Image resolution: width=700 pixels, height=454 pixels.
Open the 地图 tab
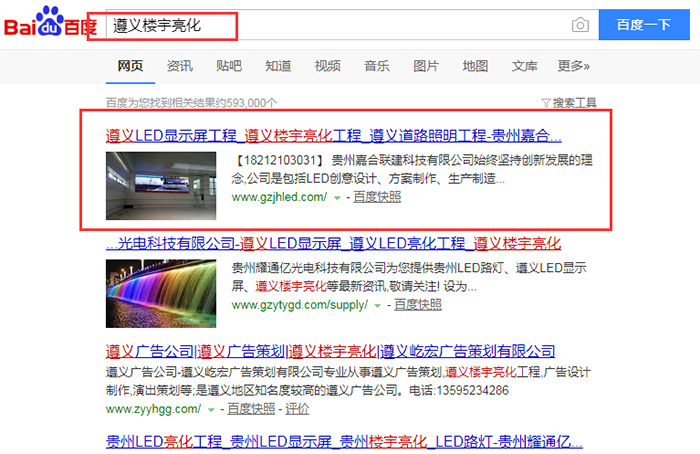pyautogui.click(x=475, y=66)
